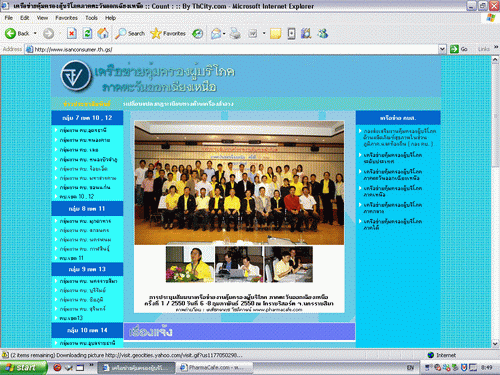Expand the Mail button dropdown arrow
Screen dimensions: 500x375
[x=224, y=33]
